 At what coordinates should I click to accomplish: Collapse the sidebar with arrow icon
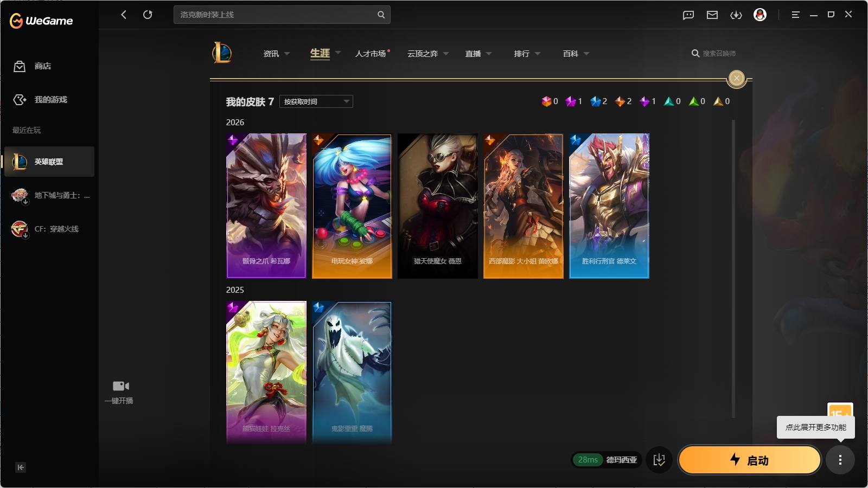(x=21, y=467)
